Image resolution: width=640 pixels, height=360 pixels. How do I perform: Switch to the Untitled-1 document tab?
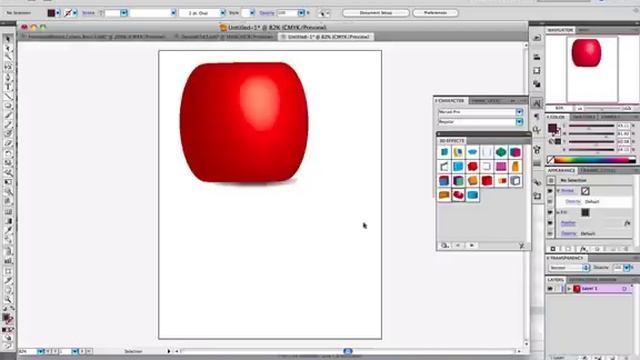click(326, 37)
